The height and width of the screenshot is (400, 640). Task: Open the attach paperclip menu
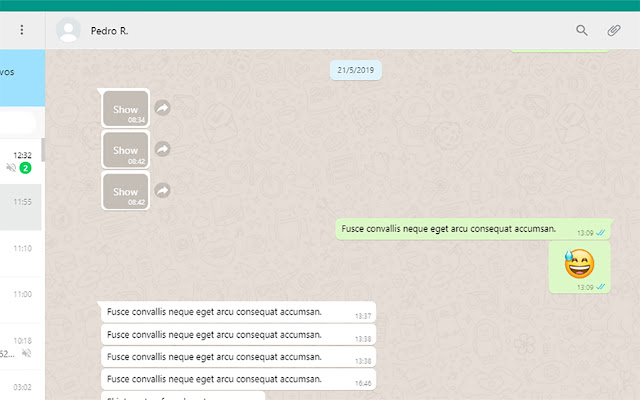[x=613, y=30]
